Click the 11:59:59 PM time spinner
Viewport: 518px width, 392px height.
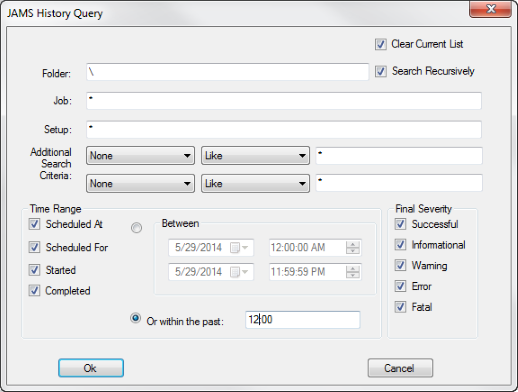(352, 272)
